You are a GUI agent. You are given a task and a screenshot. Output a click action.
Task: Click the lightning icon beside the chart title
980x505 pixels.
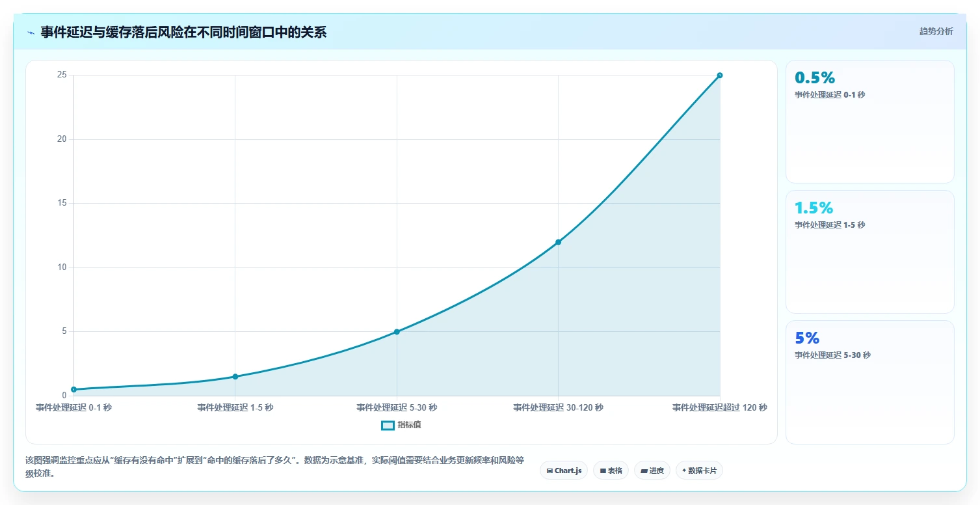(31, 33)
